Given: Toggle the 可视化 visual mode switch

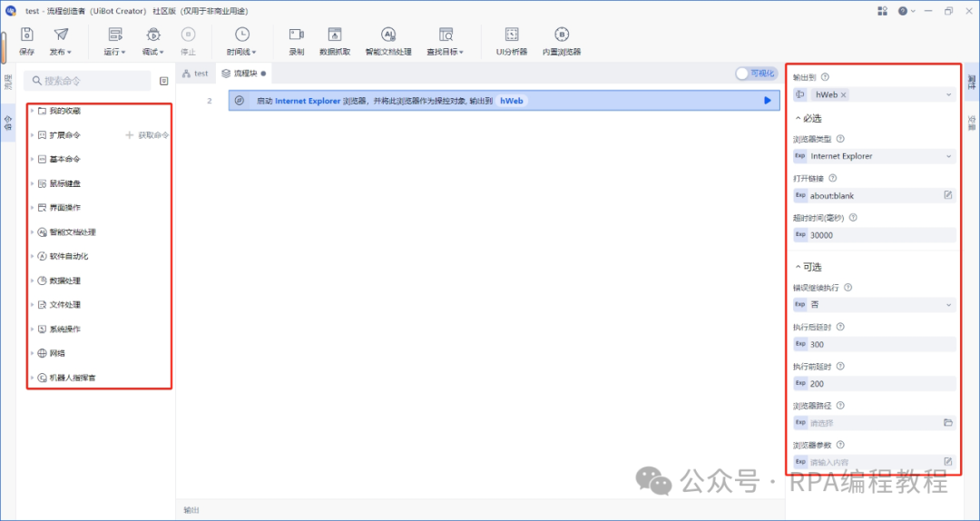Looking at the screenshot, I should pyautogui.click(x=756, y=74).
